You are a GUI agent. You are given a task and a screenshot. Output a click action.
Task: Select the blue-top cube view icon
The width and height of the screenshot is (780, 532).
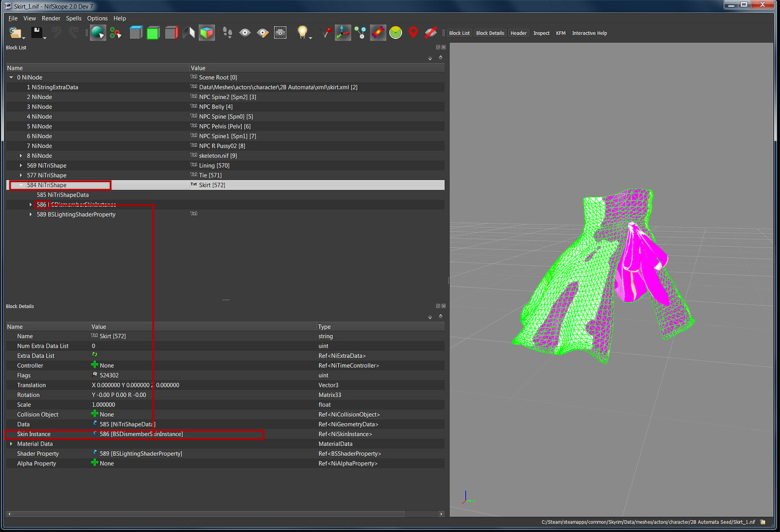click(136, 32)
